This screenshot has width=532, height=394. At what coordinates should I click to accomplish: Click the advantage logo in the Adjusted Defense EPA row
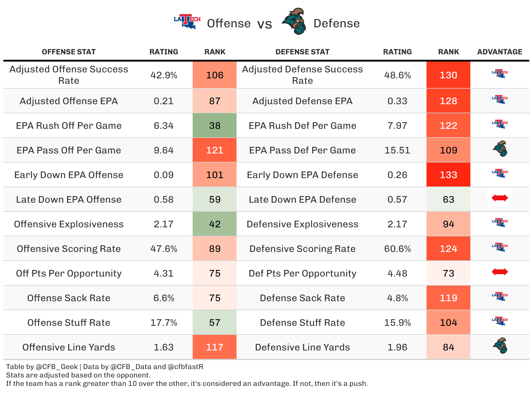click(x=500, y=99)
